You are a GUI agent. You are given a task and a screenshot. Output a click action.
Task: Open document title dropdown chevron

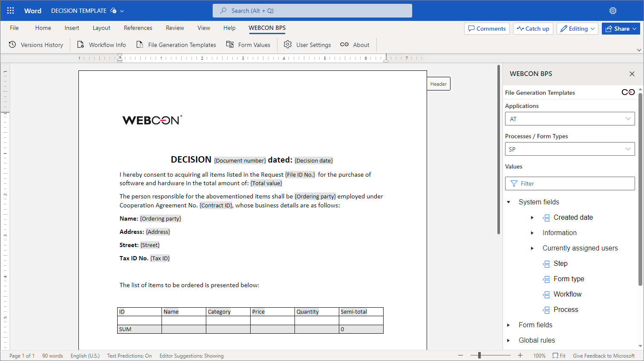click(x=122, y=11)
